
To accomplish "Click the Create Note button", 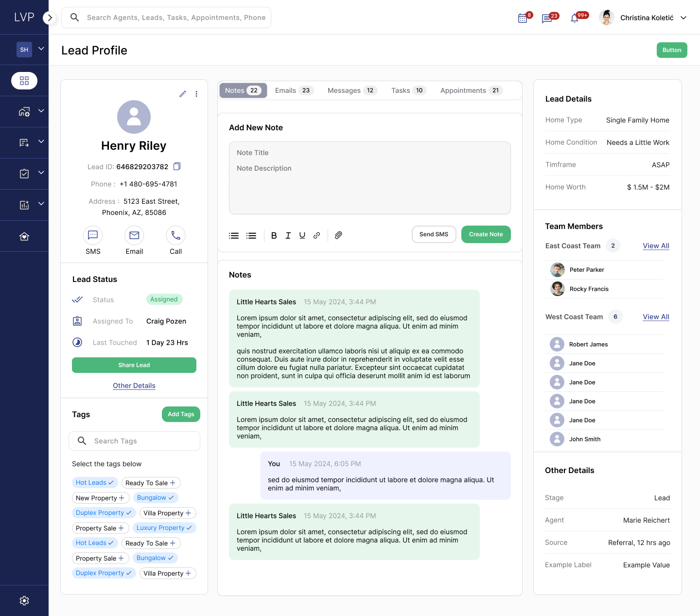I will [x=486, y=234].
